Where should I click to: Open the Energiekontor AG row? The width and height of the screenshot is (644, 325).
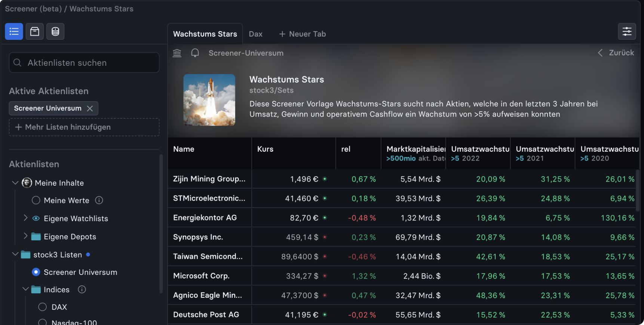(402, 217)
